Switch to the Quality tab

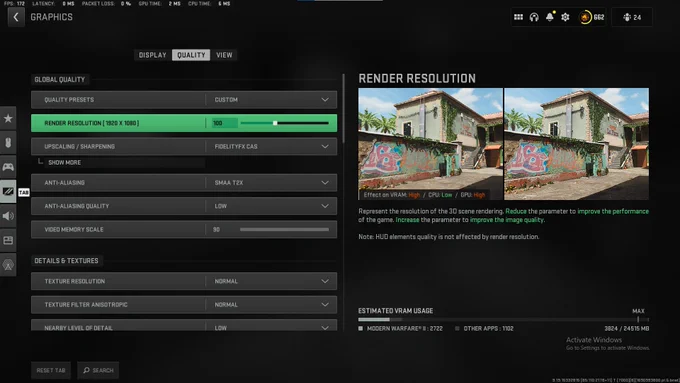tap(191, 55)
